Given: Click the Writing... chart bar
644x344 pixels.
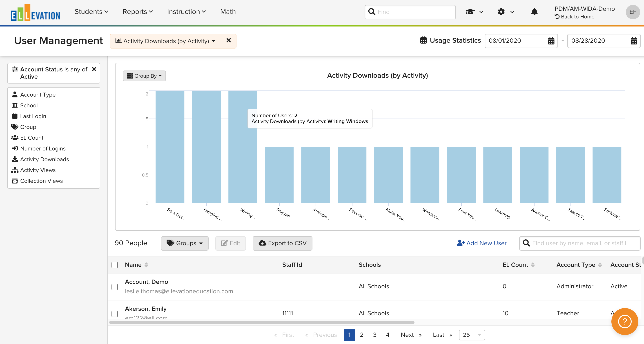Looking at the screenshot, I should pos(243,147).
